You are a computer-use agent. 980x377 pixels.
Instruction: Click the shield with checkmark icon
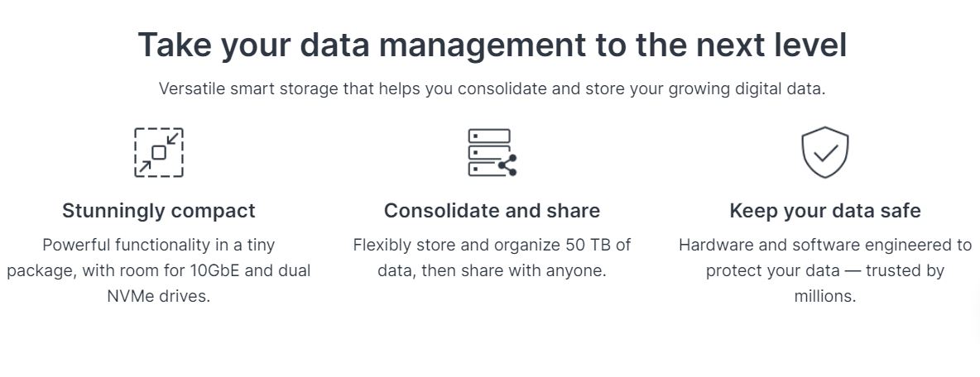pos(825,152)
